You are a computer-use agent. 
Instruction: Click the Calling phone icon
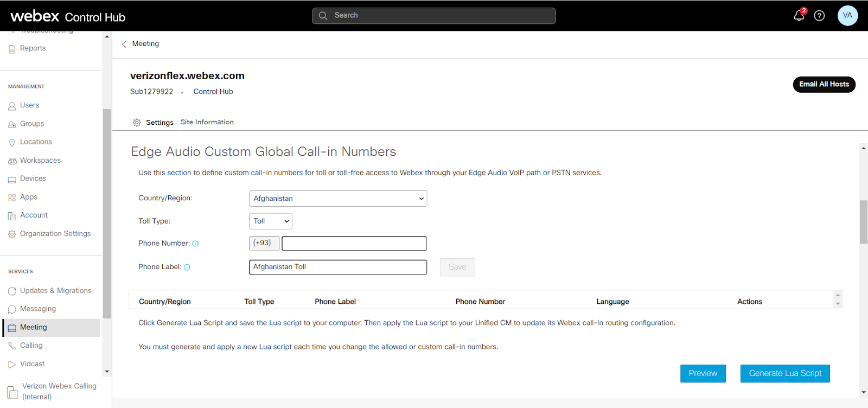(12, 346)
